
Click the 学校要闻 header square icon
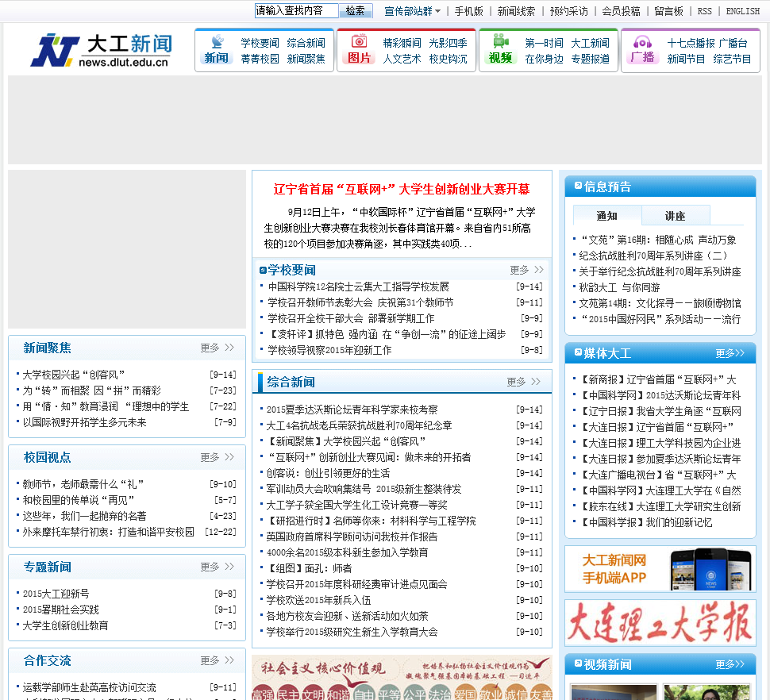click(263, 270)
